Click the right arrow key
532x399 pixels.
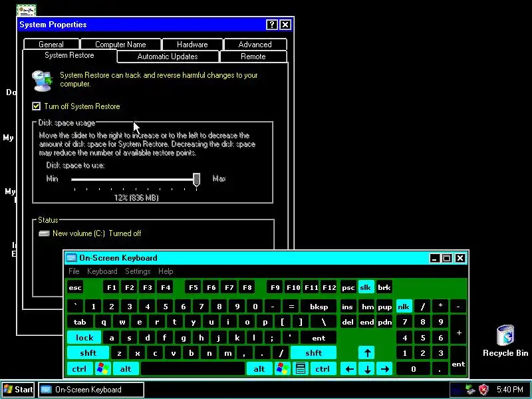pyautogui.click(x=385, y=369)
